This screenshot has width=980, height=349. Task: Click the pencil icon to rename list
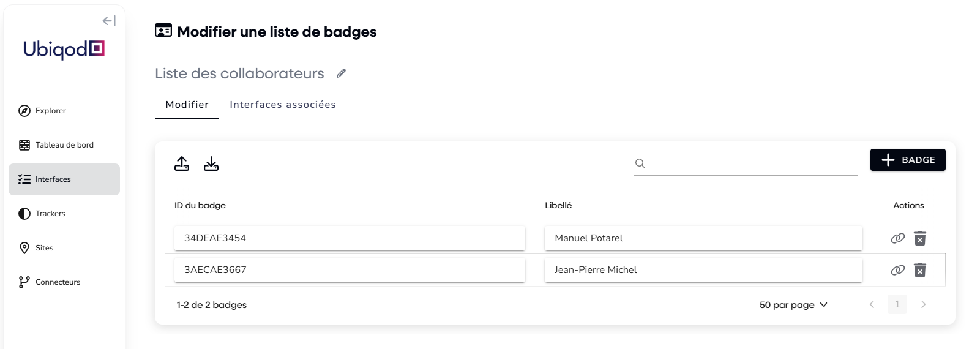(342, 73)
